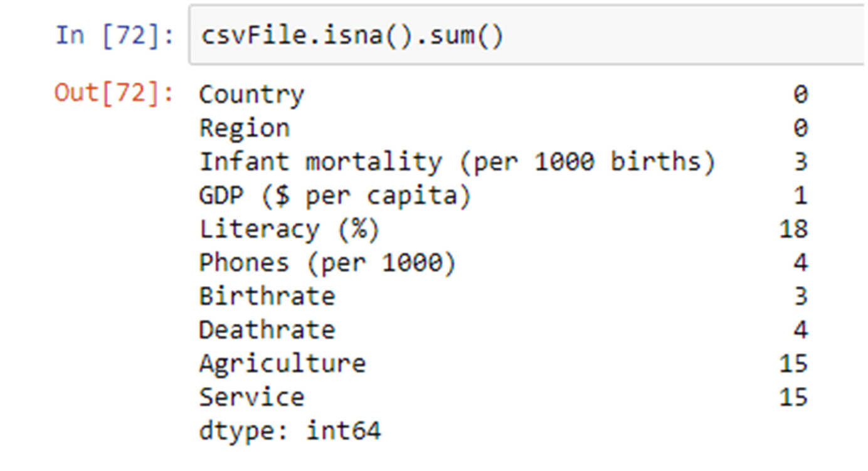
Task: Click the Deathrate row label
Action: 267,331
